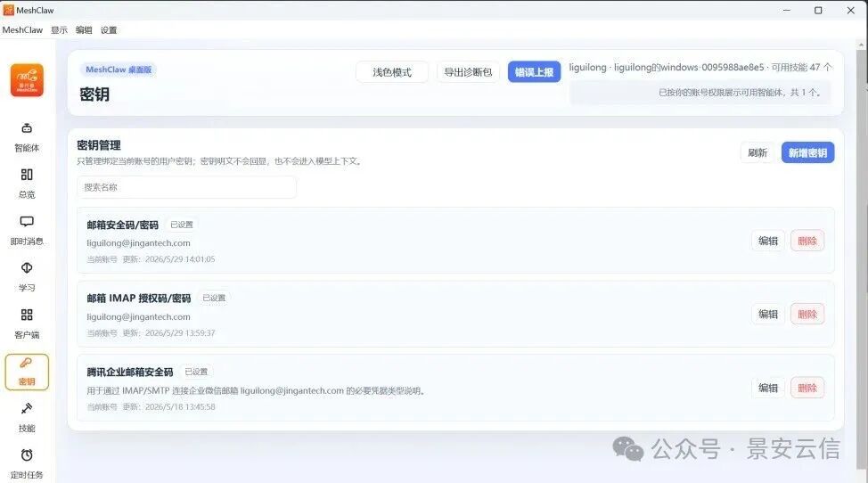Click 新增密钥 to add a key
The height and width of the screenshot is (483, 868).
coord(807,152)
